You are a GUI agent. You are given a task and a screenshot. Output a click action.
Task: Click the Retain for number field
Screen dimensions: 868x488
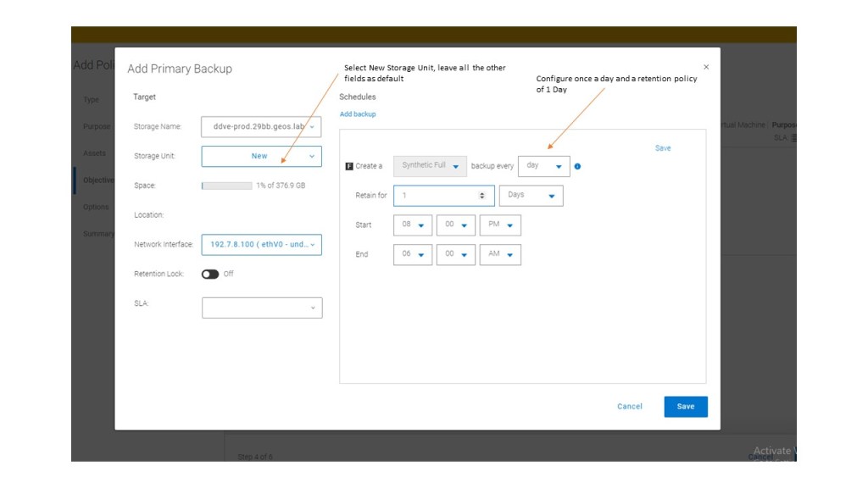coord(437,196)
